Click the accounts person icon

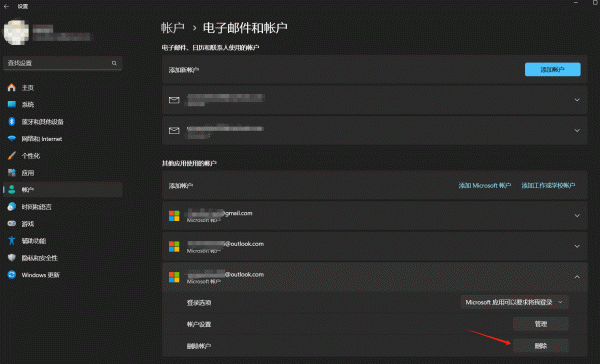pos(11,189)
